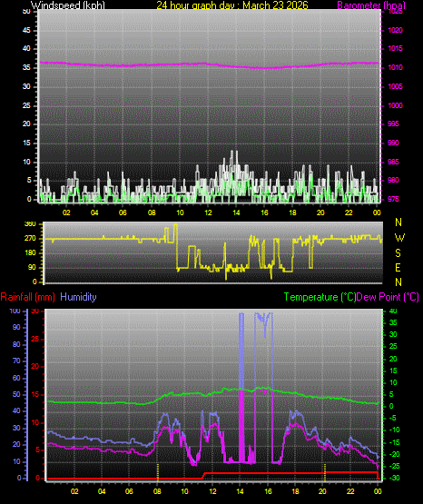
Task: Click hour label "14" under the windspeed graph
Action: click(236, 212)
